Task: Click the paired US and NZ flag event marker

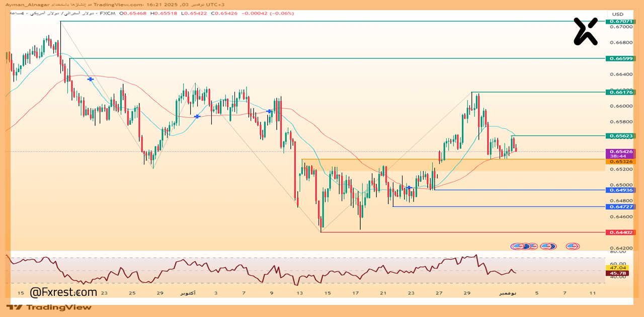Action: click(548, 246)
